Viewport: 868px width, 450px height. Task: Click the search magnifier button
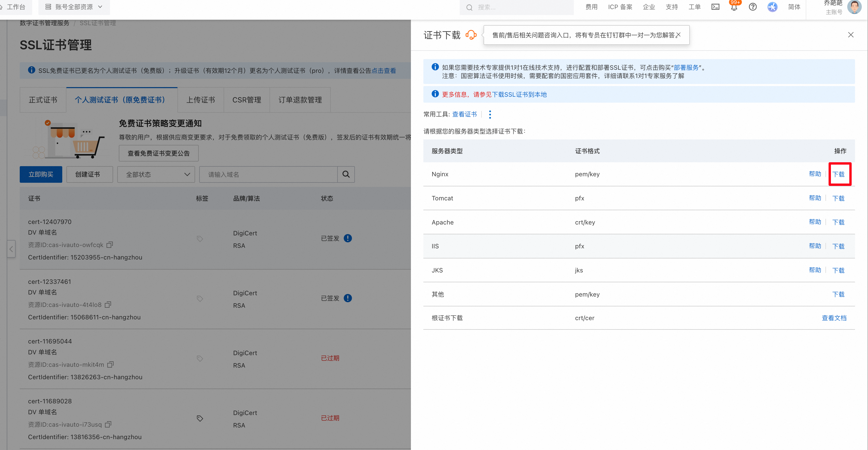pyautogui.click(x=346, y=174)
